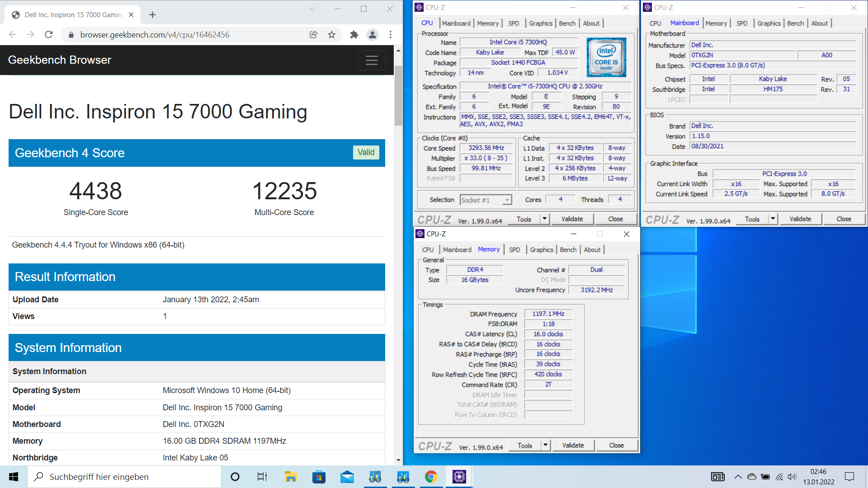Switch to Bench tab in the first CPU-Z window
Screen dimensions: 868x488
pos(567,23)
